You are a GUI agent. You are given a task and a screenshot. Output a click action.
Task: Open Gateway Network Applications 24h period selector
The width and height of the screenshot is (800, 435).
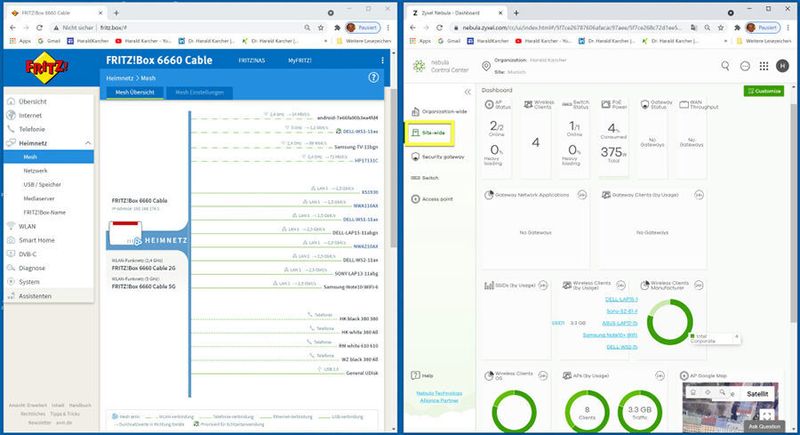click(582, 195)
